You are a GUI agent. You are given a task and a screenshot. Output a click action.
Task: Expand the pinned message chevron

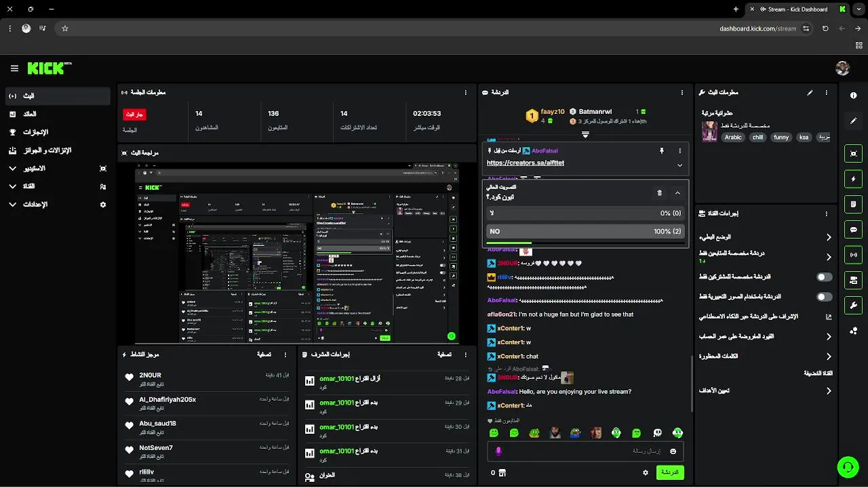coord(679,165)
